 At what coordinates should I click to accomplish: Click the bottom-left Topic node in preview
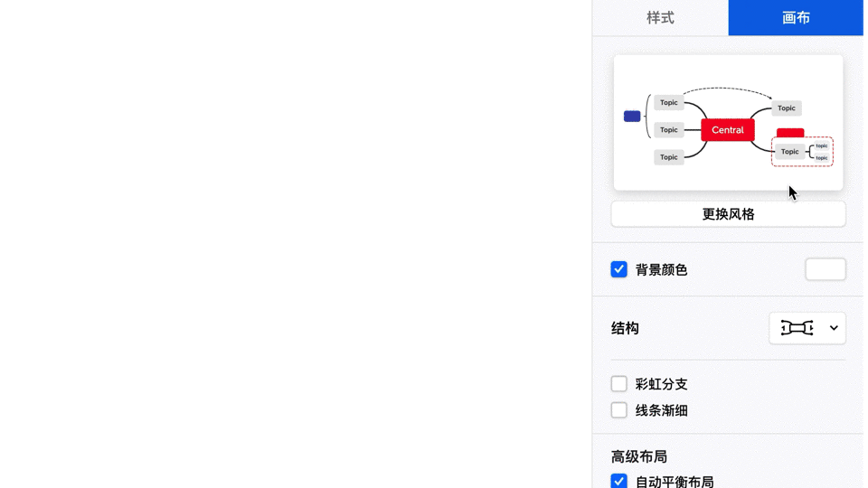669,157
